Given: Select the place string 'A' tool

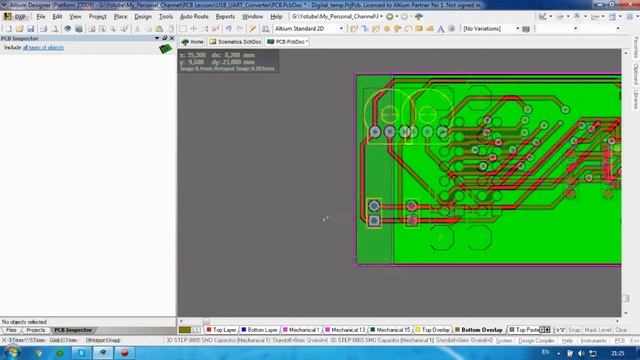Looking at the screenshot, I should pyautogui.click(x=440, y=29).
